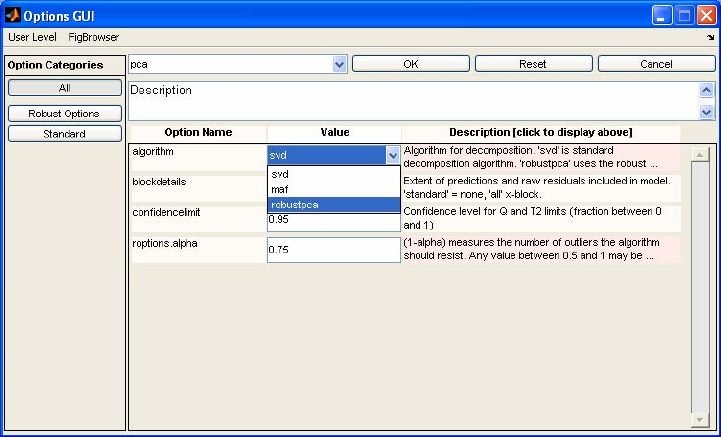Viewport: 721px width, 437px height.
Task: Click the options table scrollbar down arrow
Action: click(700, 419)
